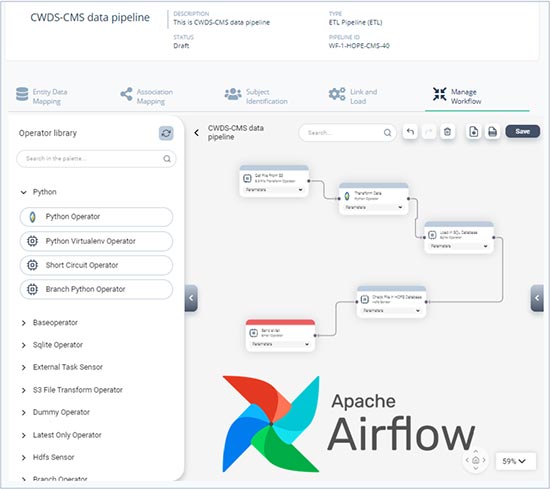Click the undo arrow in canvas toolbar
This screenshot has height=489, width=550.
410,132
